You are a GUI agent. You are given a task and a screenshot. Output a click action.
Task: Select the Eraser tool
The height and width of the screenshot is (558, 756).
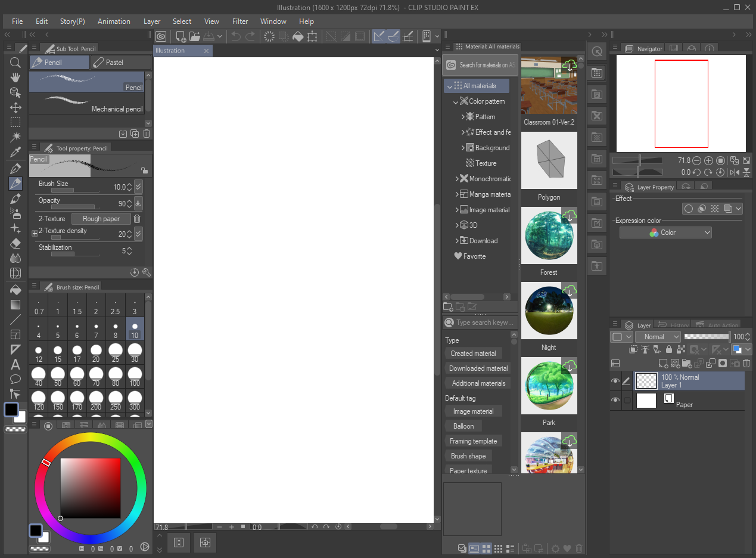click(15, 243)
